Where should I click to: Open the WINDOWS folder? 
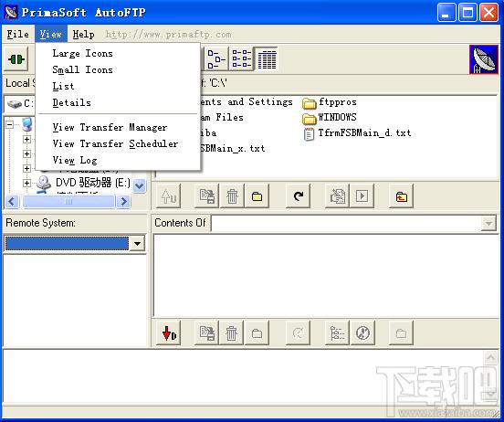pyautogui.click(x=330, y=118)
